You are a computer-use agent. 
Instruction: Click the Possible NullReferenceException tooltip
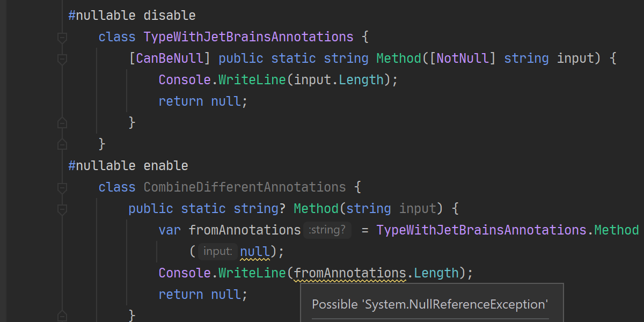(x=430, y=304)
